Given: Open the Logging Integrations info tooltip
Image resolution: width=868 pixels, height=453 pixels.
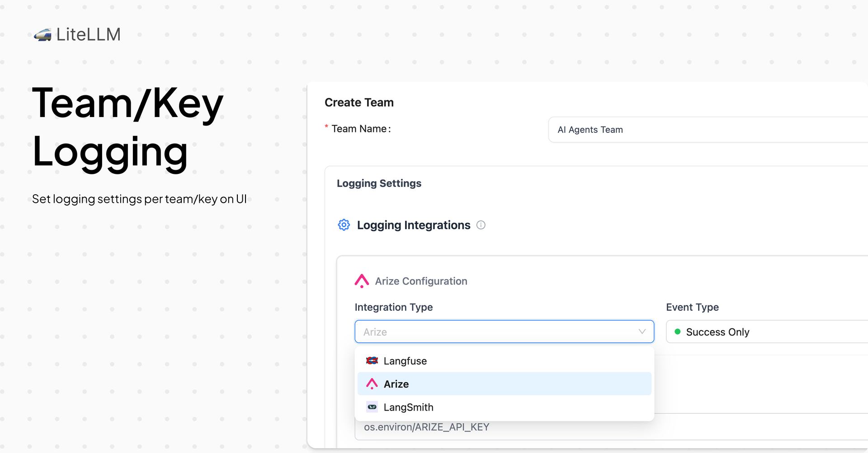Looking at the screenshot, I should coord(481,225).
